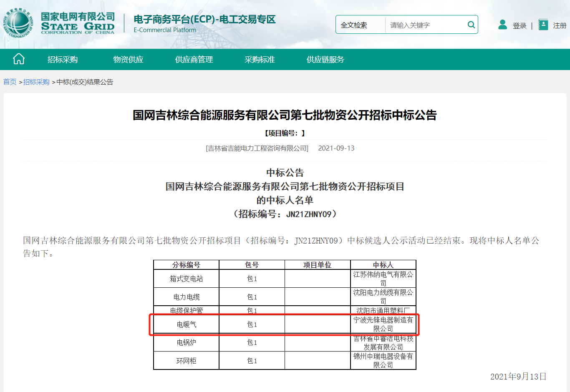
Task: Focus the 请输入关键字 search field
Action: pyautogui.click(x=426, y=25)
